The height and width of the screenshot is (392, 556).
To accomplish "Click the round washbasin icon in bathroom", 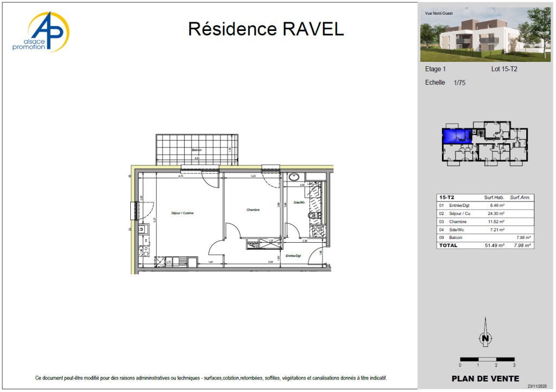I will click(x=294, y=177).
